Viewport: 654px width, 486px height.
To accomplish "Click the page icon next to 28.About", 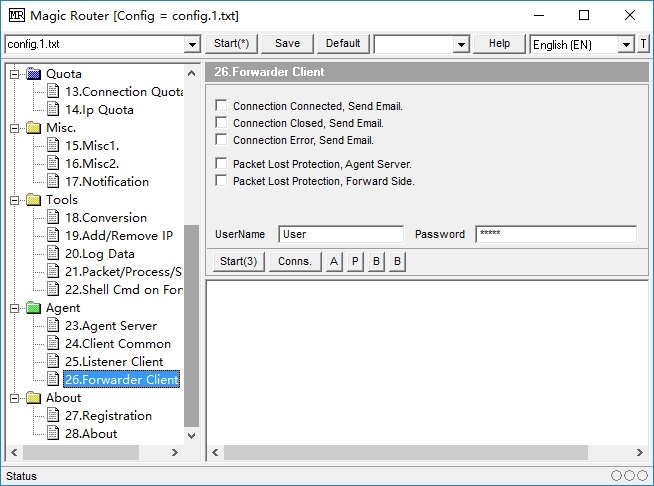I will (53, 433).
